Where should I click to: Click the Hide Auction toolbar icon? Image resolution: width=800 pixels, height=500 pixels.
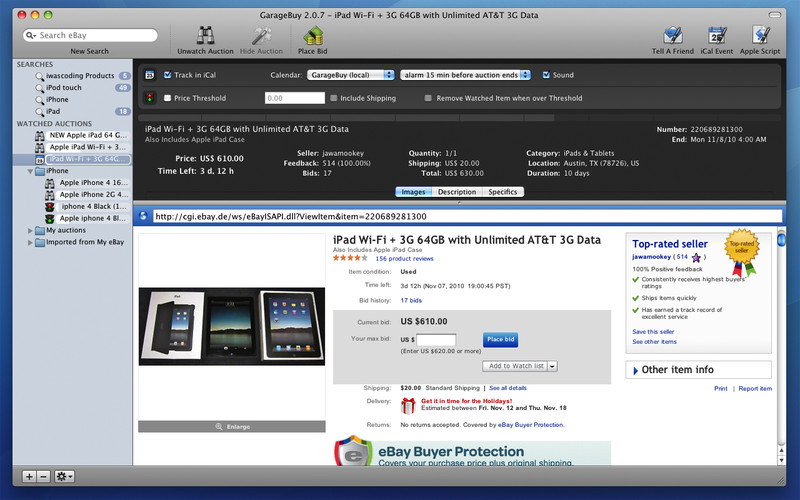261,36
